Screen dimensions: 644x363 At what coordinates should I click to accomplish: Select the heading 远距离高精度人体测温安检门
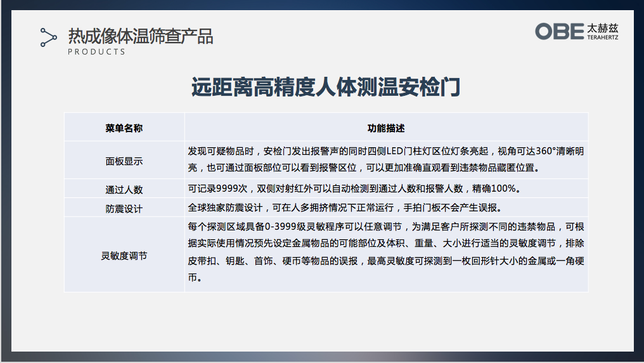(x=325, y=87)
